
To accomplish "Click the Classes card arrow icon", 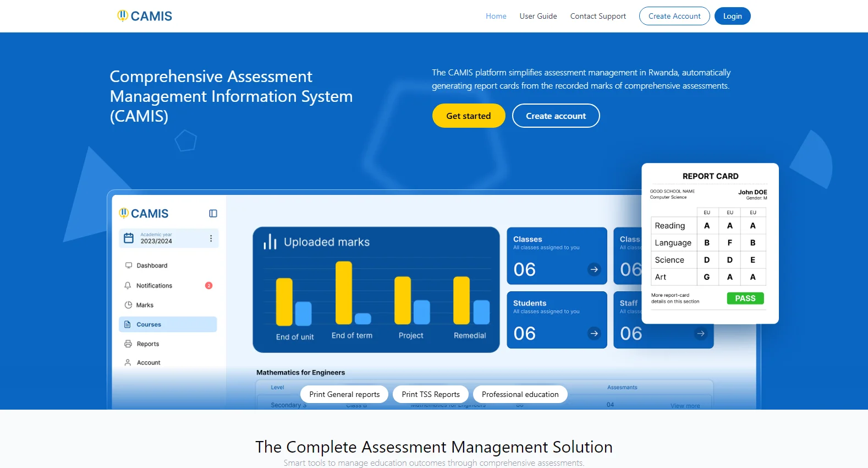I will [594, 269].
